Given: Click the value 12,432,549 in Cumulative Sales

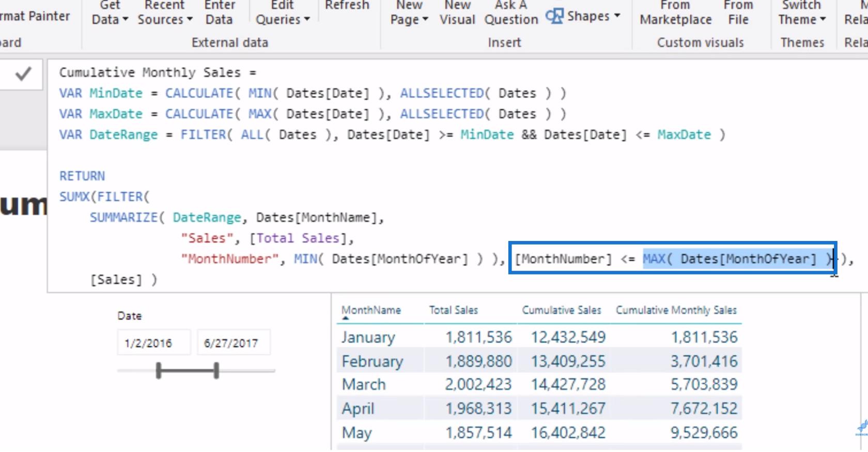Looking at the screenshot, I should click(568, 337).
